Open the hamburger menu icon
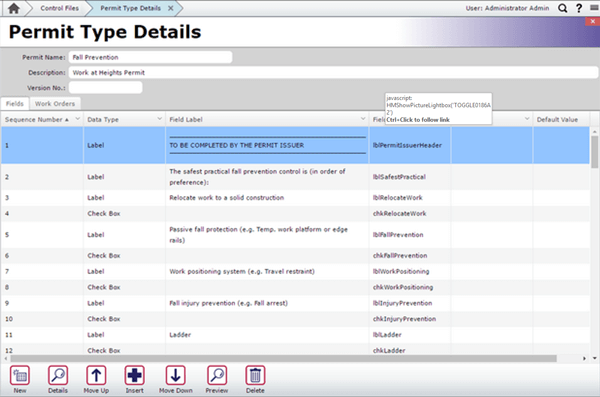 [x=594, y=8]
